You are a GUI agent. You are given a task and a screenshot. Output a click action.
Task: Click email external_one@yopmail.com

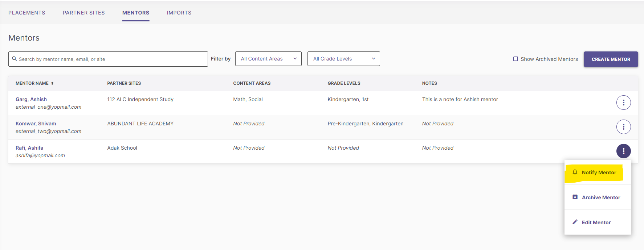coord(48,107)
